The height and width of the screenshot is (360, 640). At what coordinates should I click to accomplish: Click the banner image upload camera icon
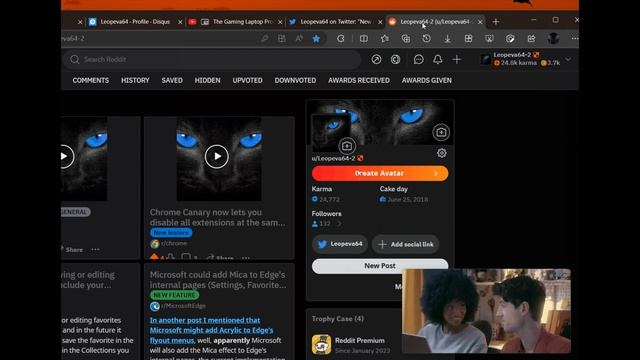pyautogui.click(x=441, y=132)
